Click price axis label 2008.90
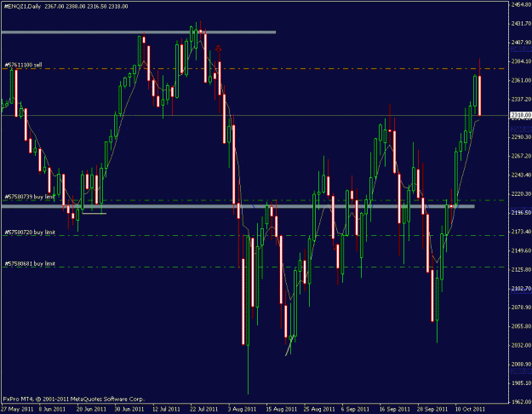532x414 pixels. pyautogui.click(x=521, y=365)
